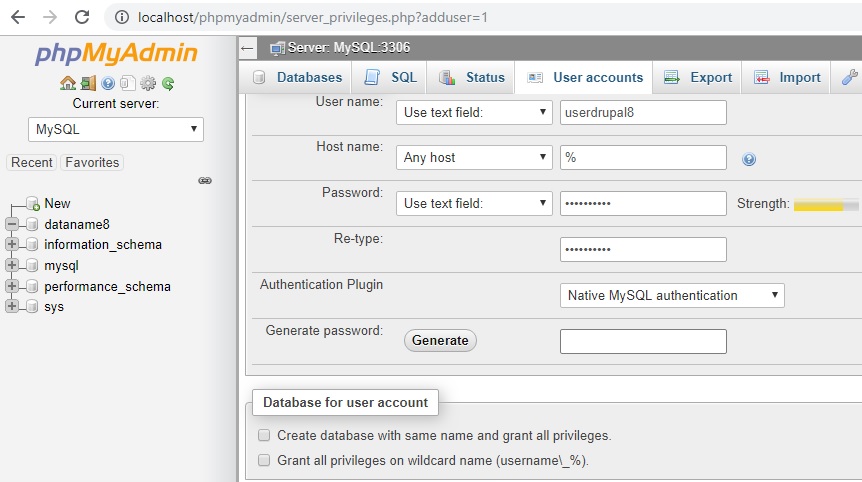Open the User accounts tab
Screen dimensions: 862x482
584,77
